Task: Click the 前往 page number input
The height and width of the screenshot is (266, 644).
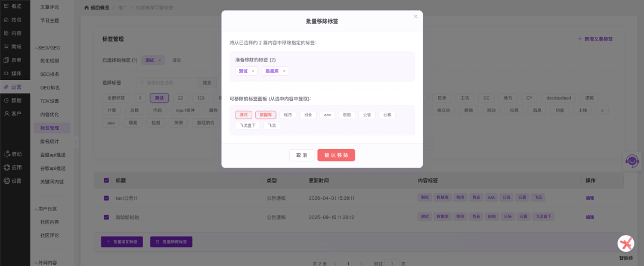Action: pyautogui.click(x=392, y=263)
